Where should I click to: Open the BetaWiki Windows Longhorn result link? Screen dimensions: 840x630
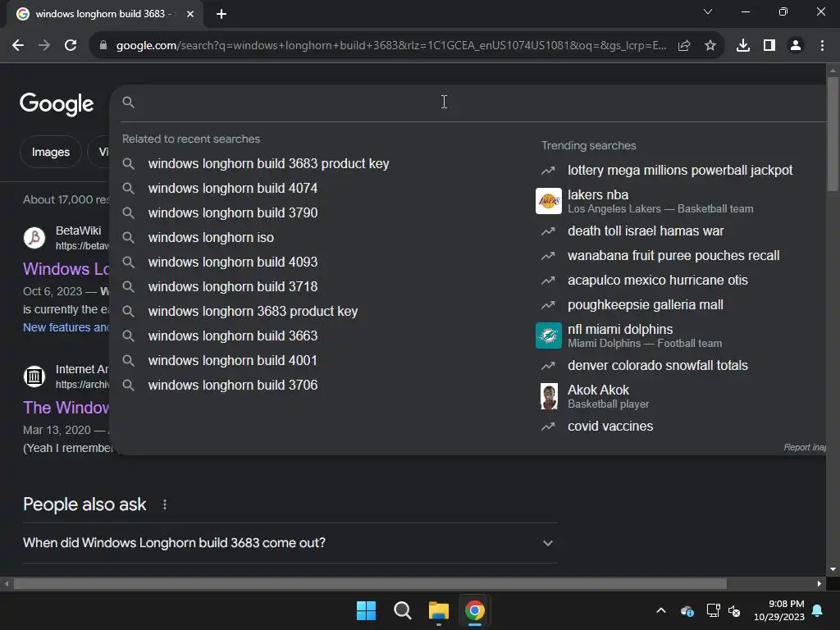[66, 269]
